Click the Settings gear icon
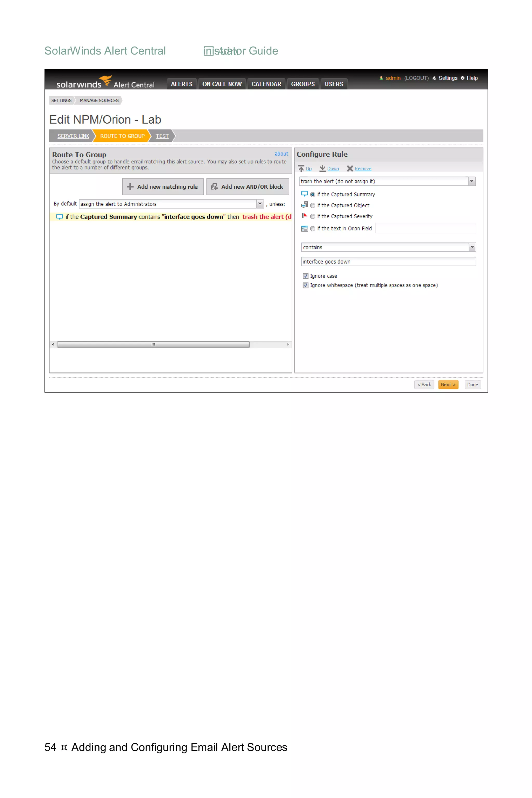This screenshot has height=798, width=532. tap(434, 78)
